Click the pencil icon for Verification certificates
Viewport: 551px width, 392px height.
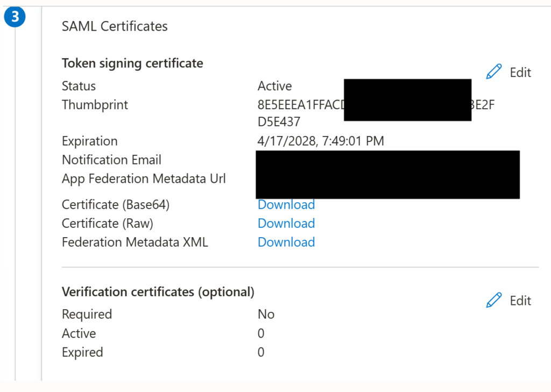(494, 300)
